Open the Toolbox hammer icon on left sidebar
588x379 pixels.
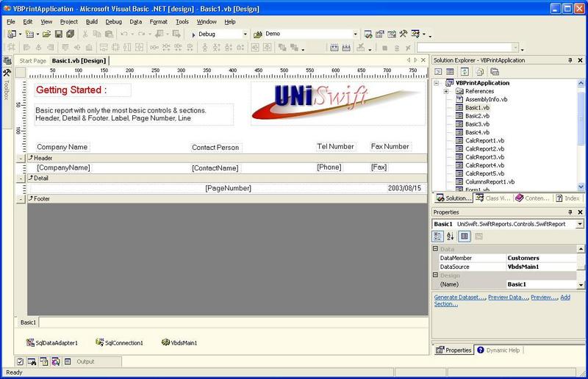coord(7,73)
